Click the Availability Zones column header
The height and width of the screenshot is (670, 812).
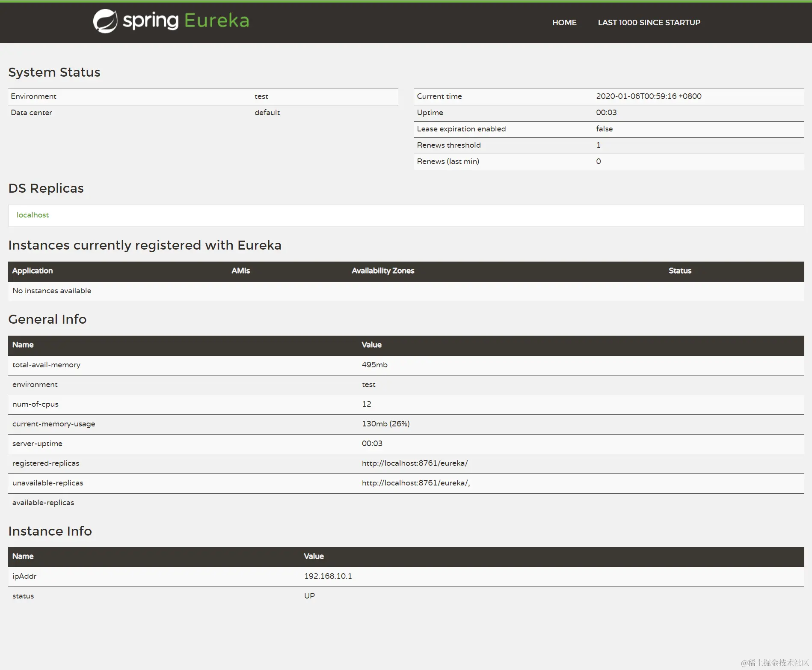(x=382, y=271)
